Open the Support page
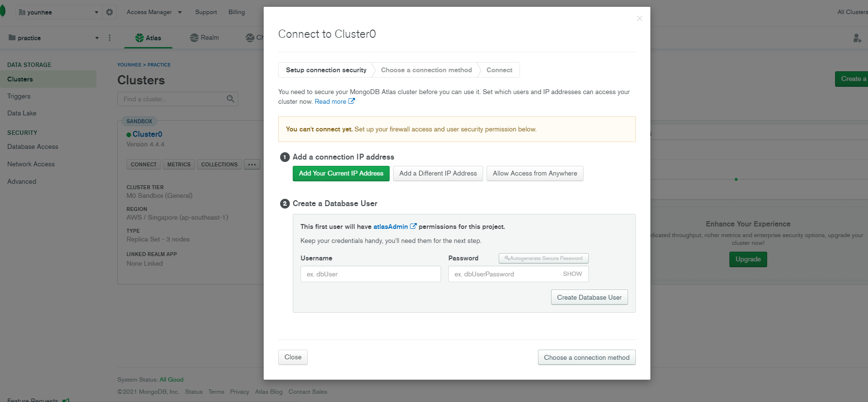This screenshot has width=868, height=402. click(206, 12)
